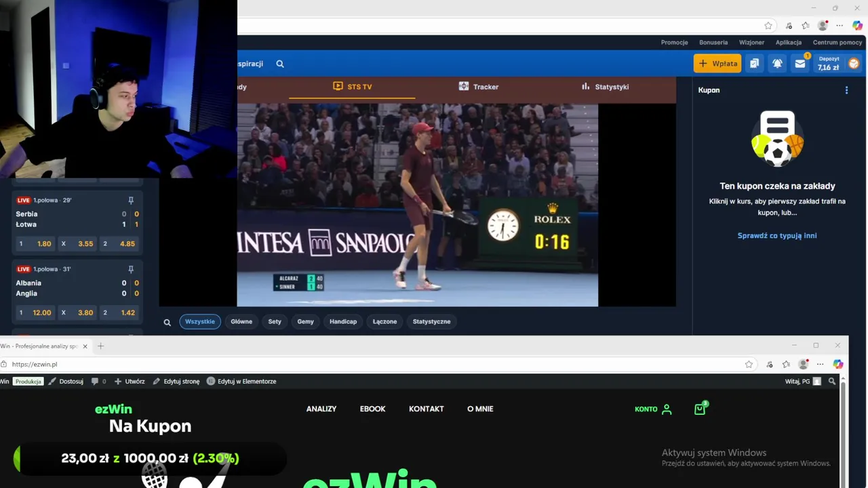The image size is (868, 488).
Task: Open the WordPress admin bar search icon
Action: 832,382
